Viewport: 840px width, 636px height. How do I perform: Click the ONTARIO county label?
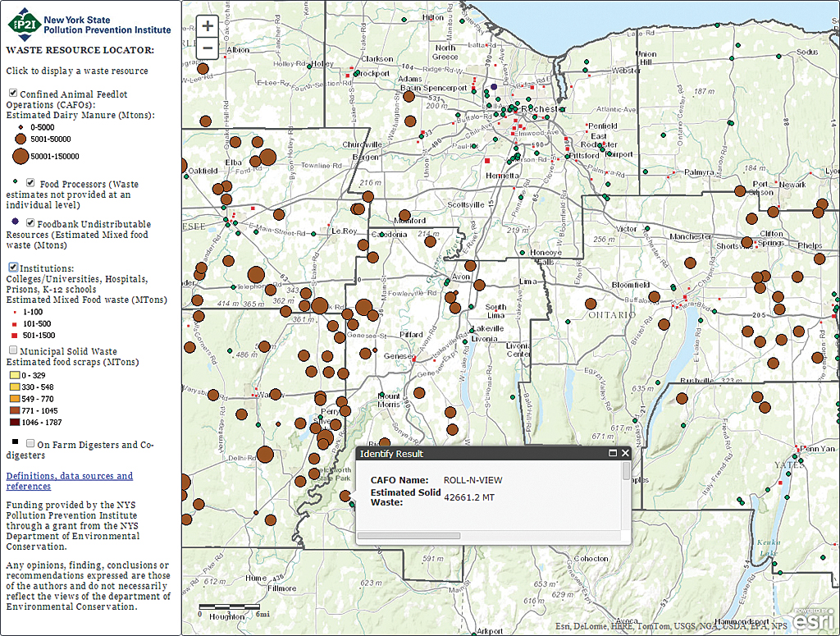coord(612,315)
